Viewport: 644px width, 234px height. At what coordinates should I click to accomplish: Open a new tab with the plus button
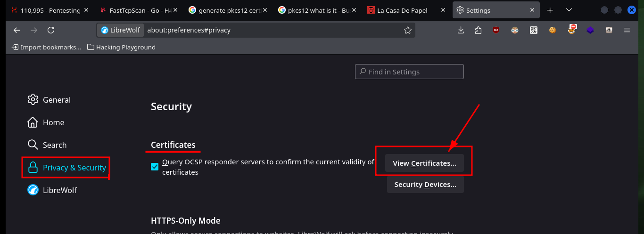coord(550,10)
